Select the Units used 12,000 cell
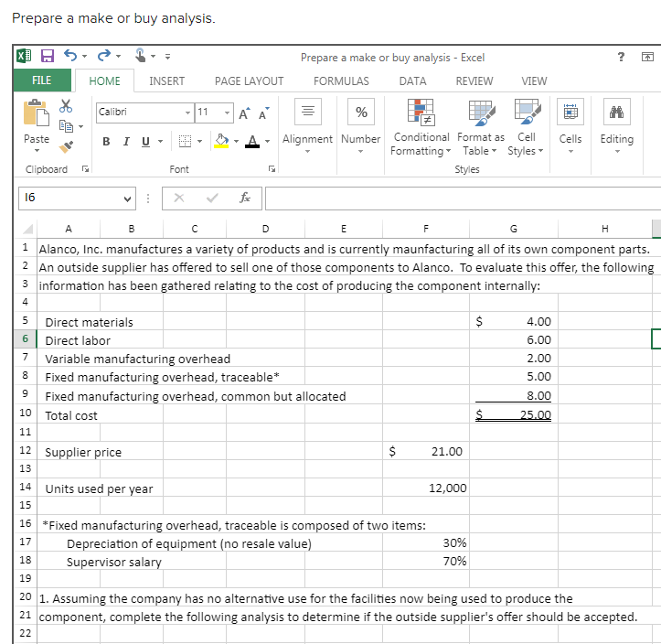 [426, 488]
